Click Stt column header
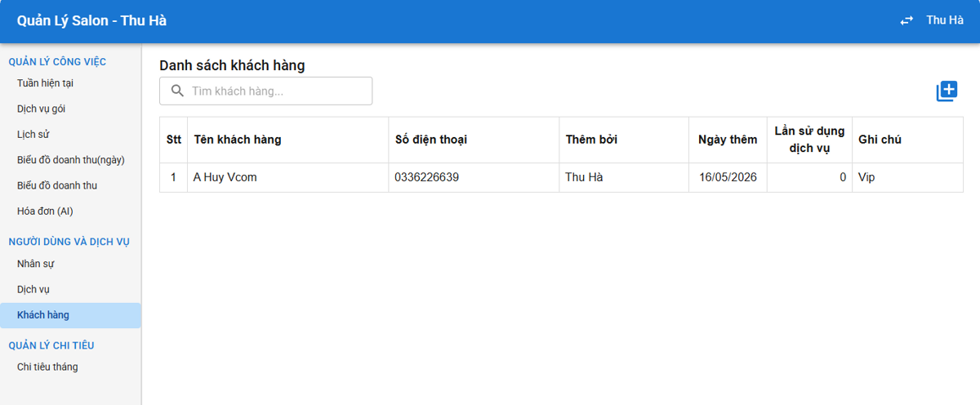 pos(174,140)
